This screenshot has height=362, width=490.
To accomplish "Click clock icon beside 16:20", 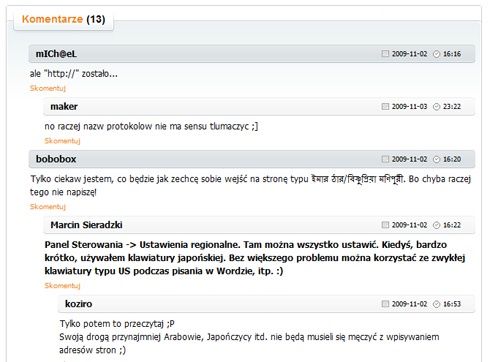I will (x=436, y=159).
